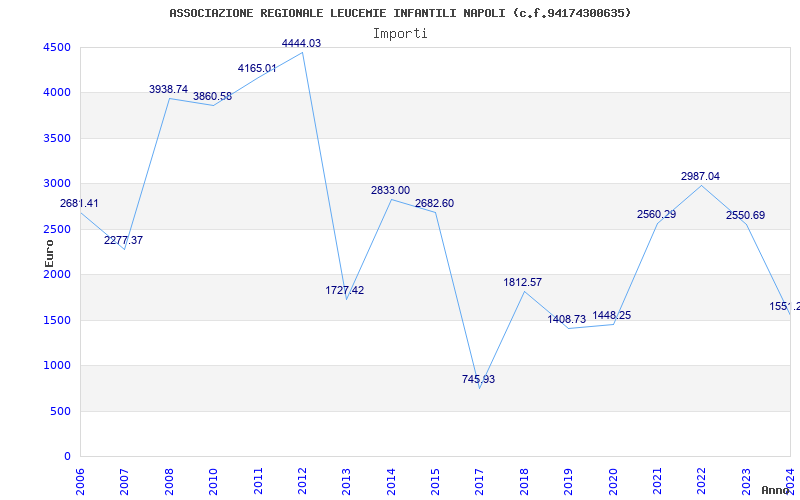The image size is (800, 500).
Task: Select the 2833.00 data label
Action: pos(390,190)
